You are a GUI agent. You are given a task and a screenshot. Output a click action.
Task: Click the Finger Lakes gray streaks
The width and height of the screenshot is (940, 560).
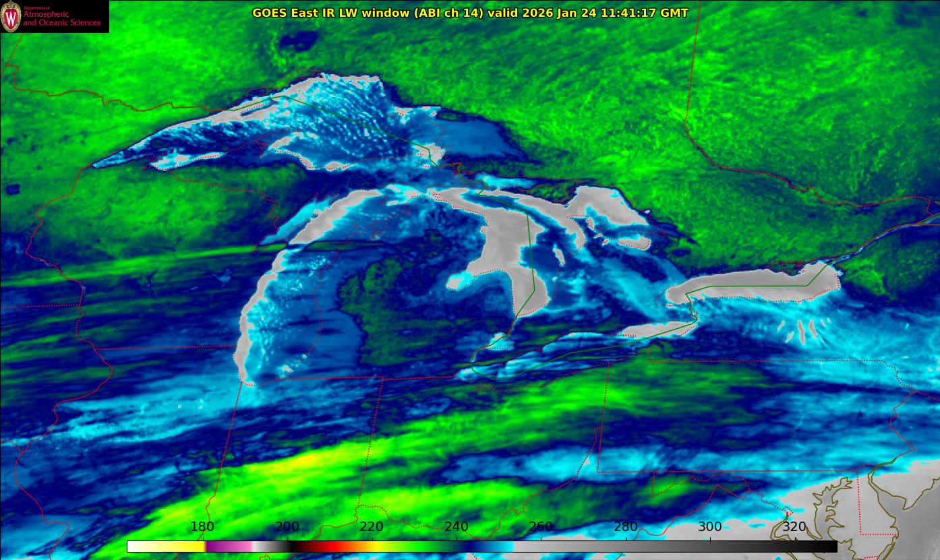[x=804, y=330]
